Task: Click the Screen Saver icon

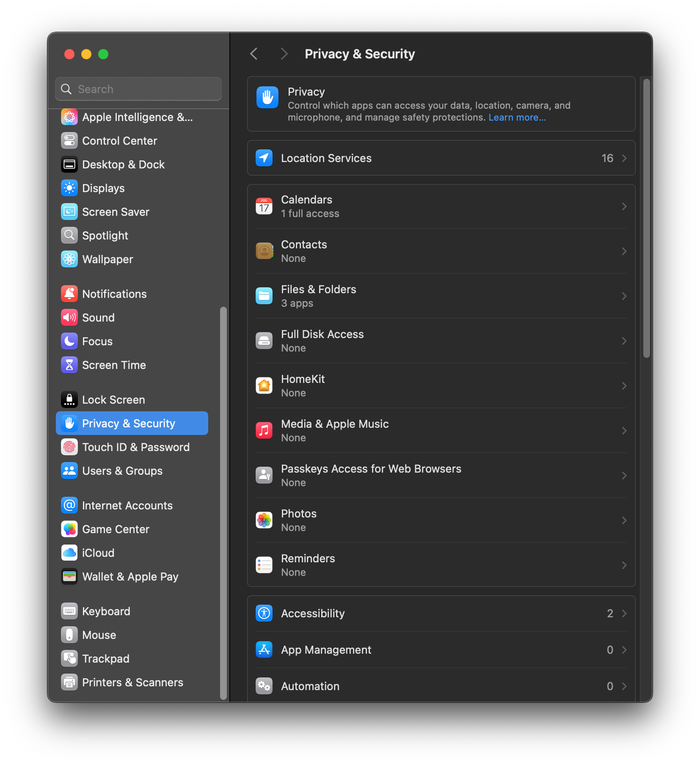Action: [69, 212]
